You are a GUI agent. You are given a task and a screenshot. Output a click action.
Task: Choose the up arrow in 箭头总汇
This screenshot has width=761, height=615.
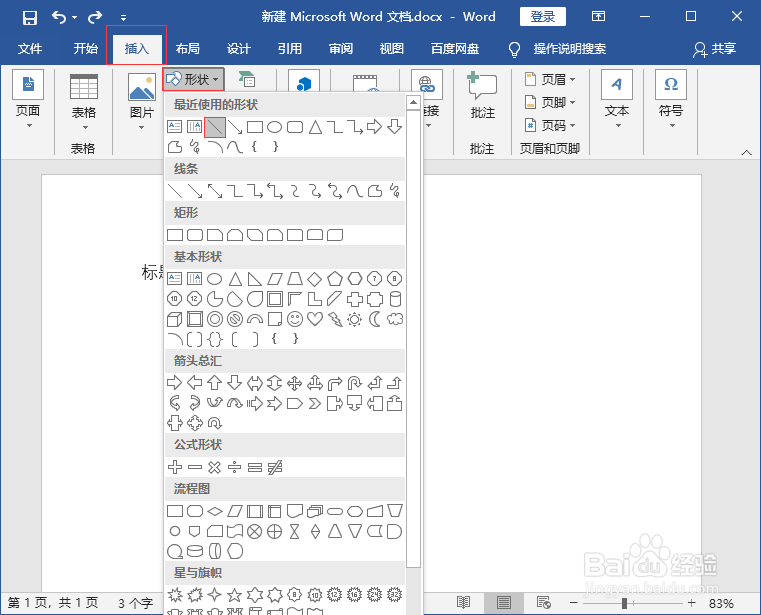coord(215,383)
